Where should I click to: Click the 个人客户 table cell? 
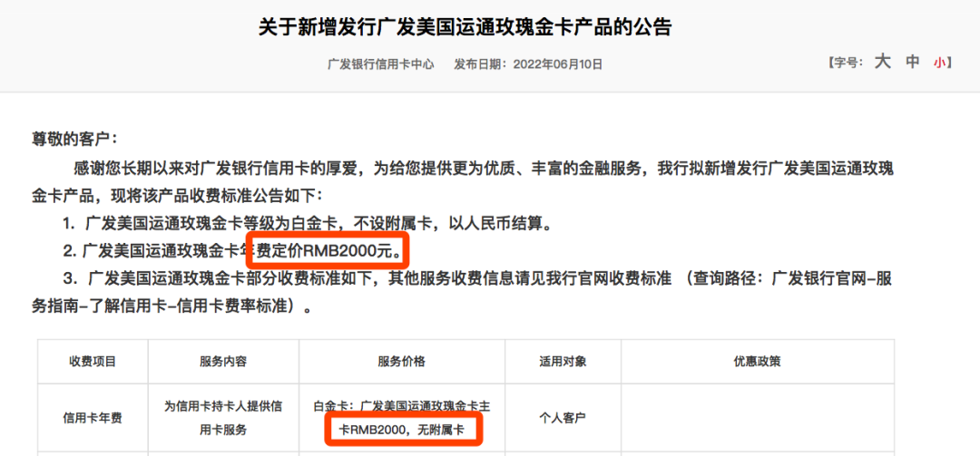563,418
